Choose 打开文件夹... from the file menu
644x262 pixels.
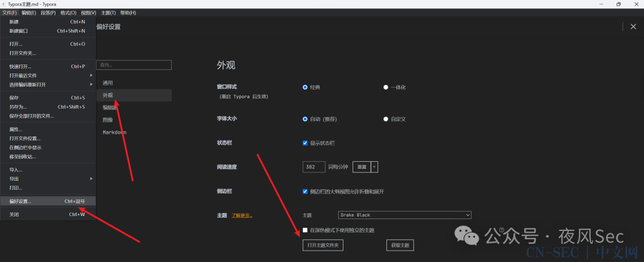(x=48, y=53)
